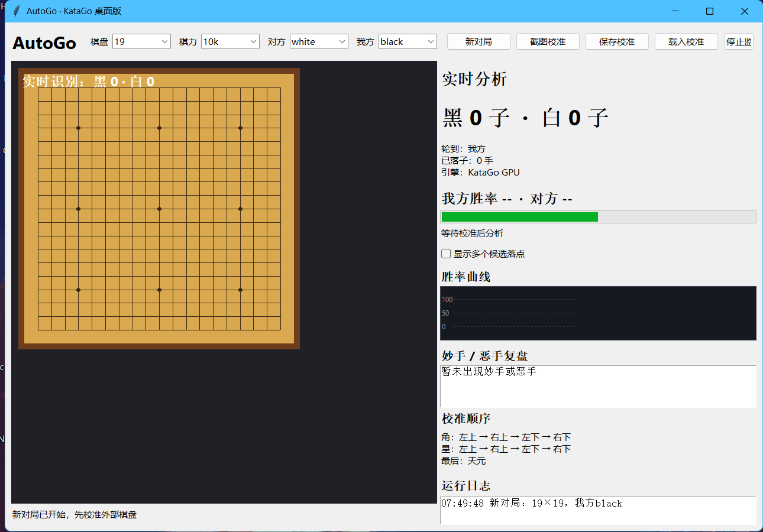Click the 07:49:48 新对局 log entry
This screenshot has width=763, height=532.
pyautogui.click(x=532, y=504)
